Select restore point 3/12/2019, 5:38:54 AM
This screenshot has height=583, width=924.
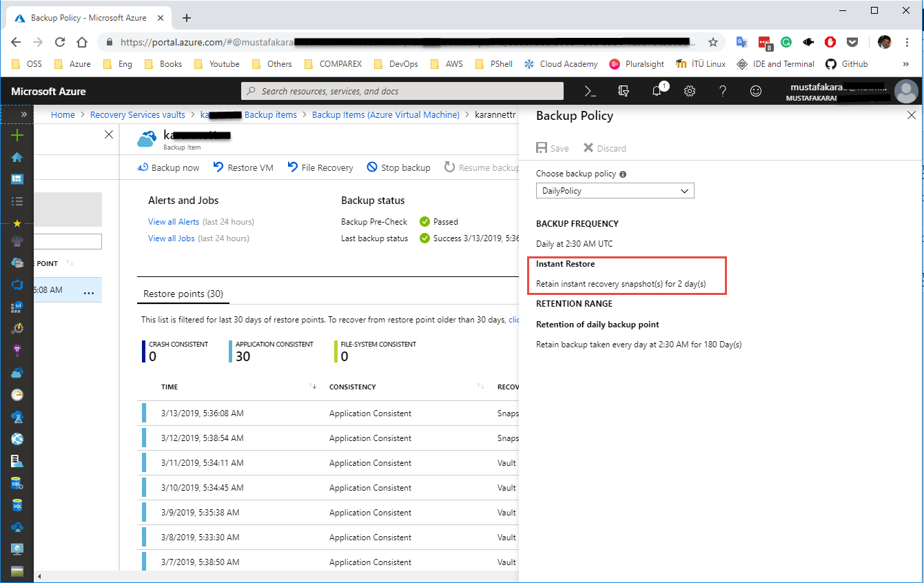click(329, 438)
